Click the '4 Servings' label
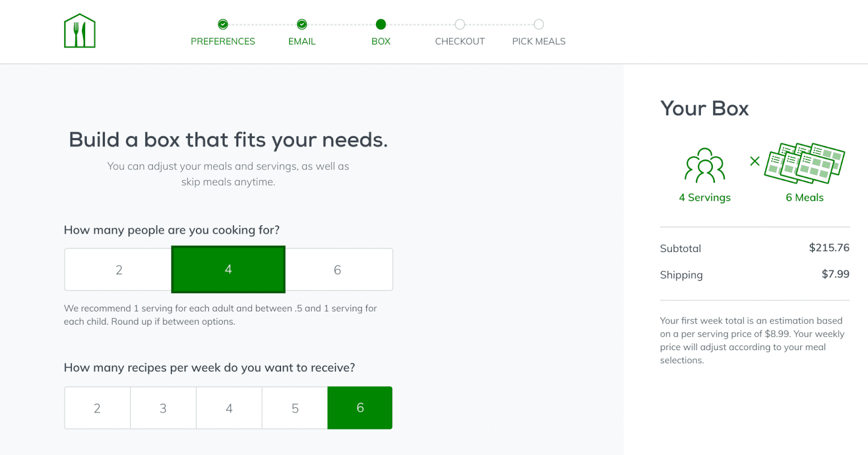 tap(705, 198)
